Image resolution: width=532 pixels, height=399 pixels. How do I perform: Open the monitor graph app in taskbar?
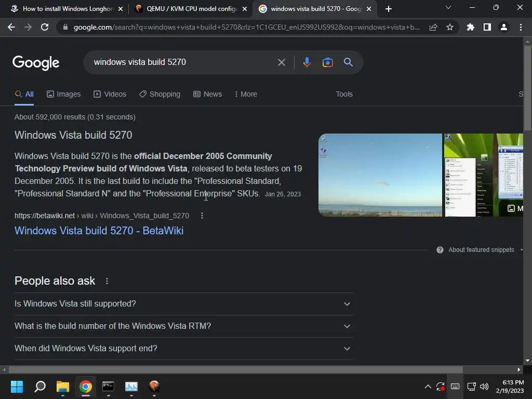pos(131,387)
